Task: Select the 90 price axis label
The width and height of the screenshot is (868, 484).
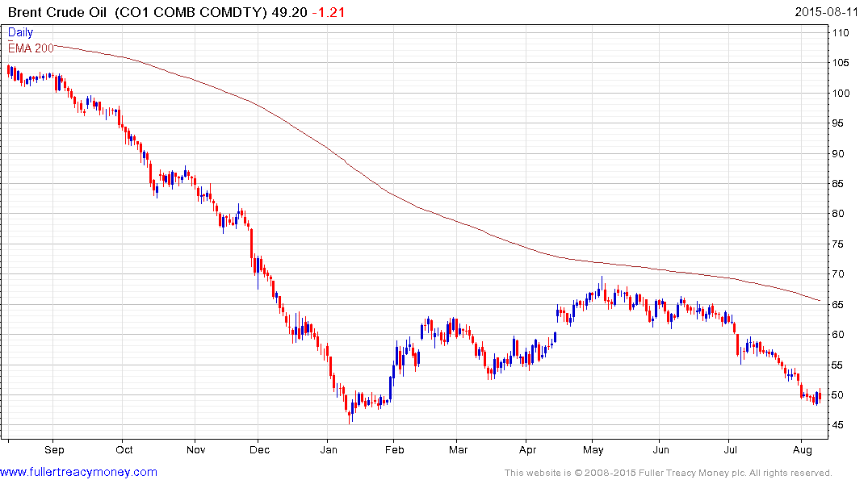Action: pos(837,153)
